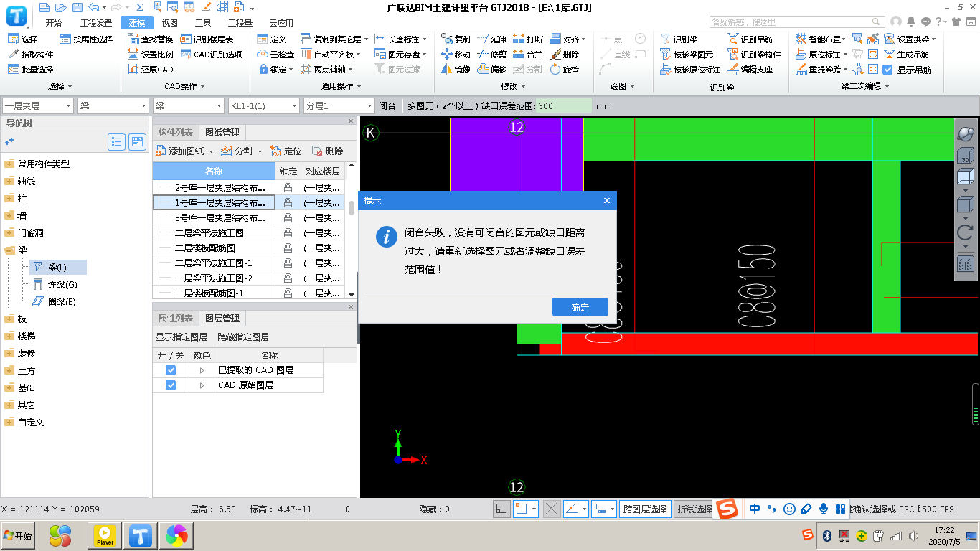Viewport: 980px width, 551px height.
Task: Select the 合并 merge tool
Action: point(528,55)
